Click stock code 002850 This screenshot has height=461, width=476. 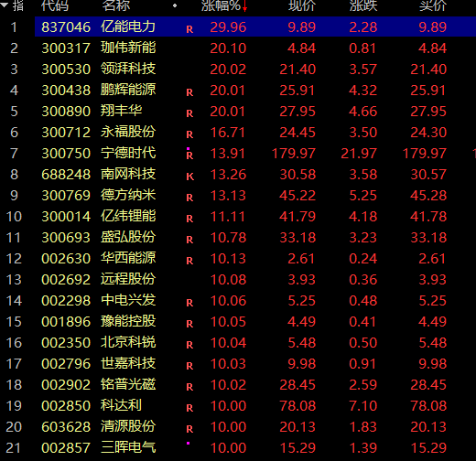point(66,406)
